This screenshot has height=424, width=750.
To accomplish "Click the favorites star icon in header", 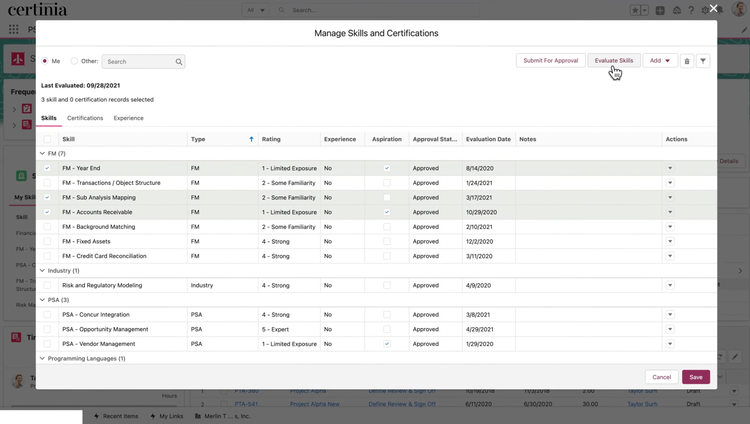I will point(634,10).
